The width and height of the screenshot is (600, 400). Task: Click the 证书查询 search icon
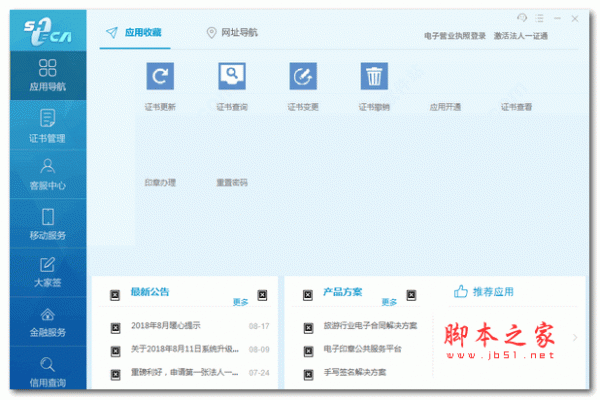[232, 76]
